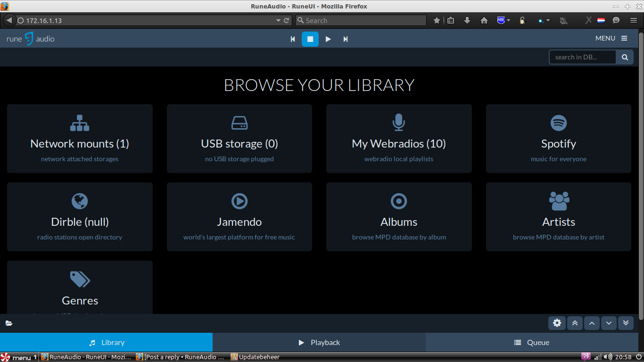
Task: Switch to the Queue tab
Action: coord(532,342)
